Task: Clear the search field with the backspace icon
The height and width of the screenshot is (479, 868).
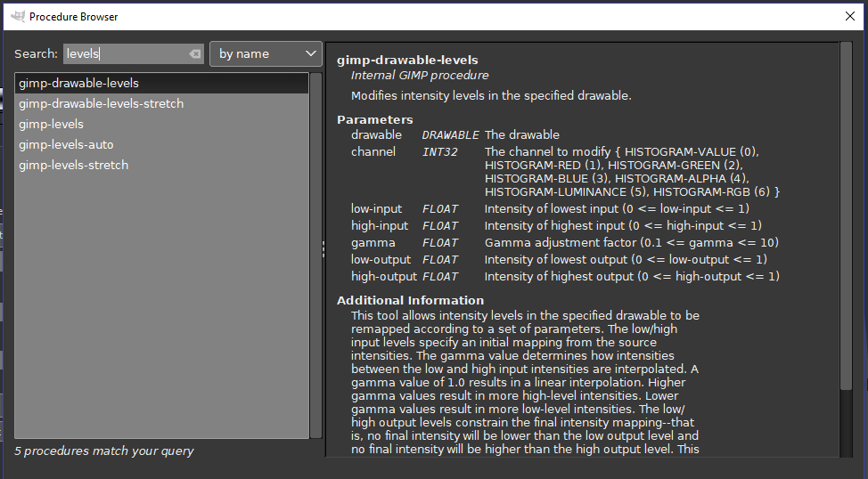Action: pos(195,53)
